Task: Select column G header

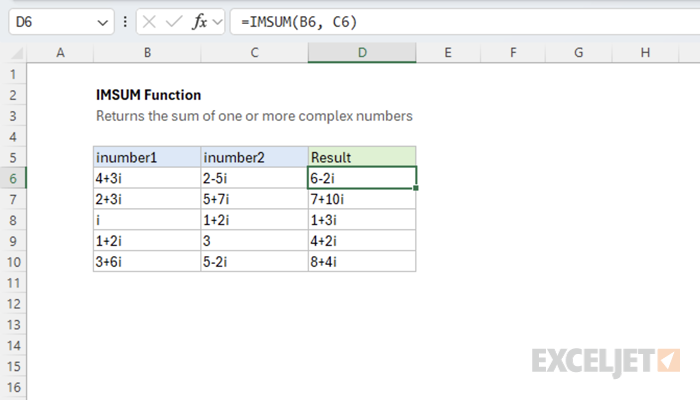Action: (579, 53)
